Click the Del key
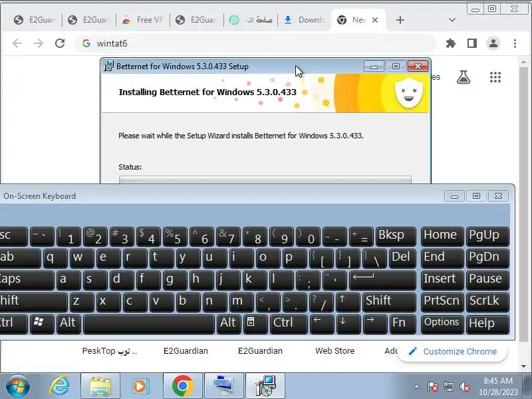 point(402,259)
